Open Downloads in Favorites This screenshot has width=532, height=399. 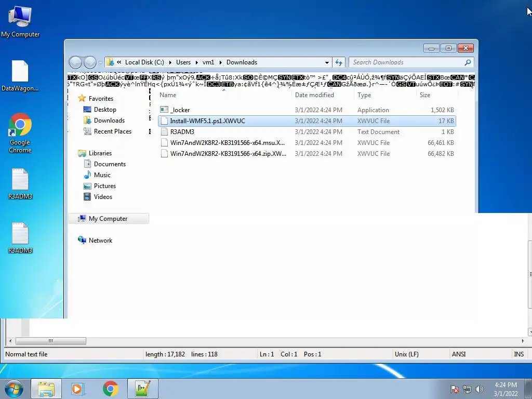[109, 120]
